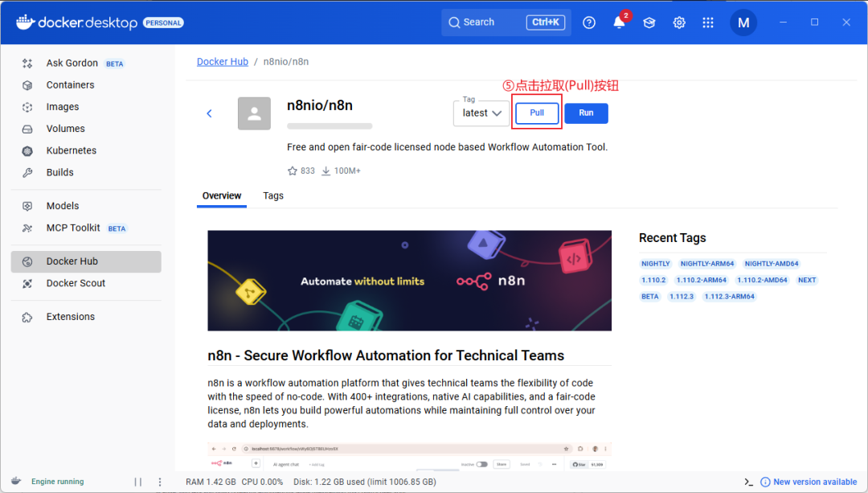Click the MCP Toolkit icon
Viewport: 868px width, 493px height.
(x=27, y=228)
